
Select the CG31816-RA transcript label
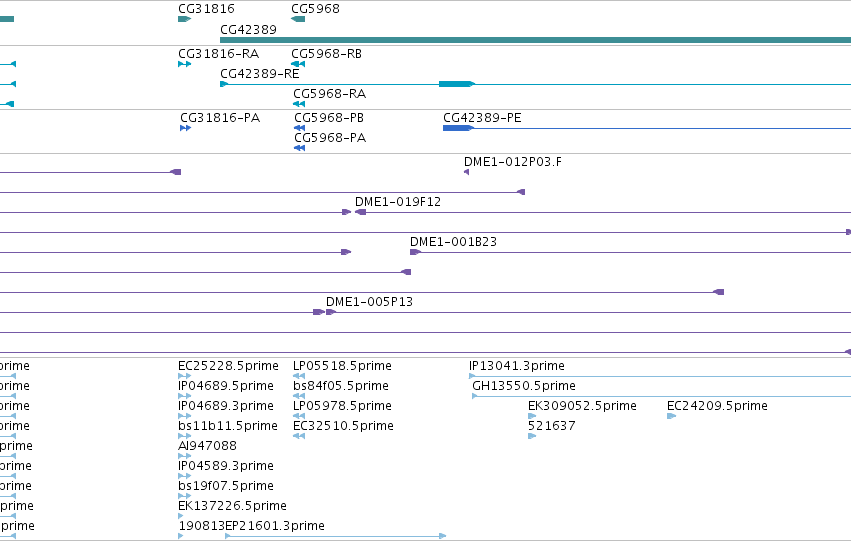click(x=219, y=54)
